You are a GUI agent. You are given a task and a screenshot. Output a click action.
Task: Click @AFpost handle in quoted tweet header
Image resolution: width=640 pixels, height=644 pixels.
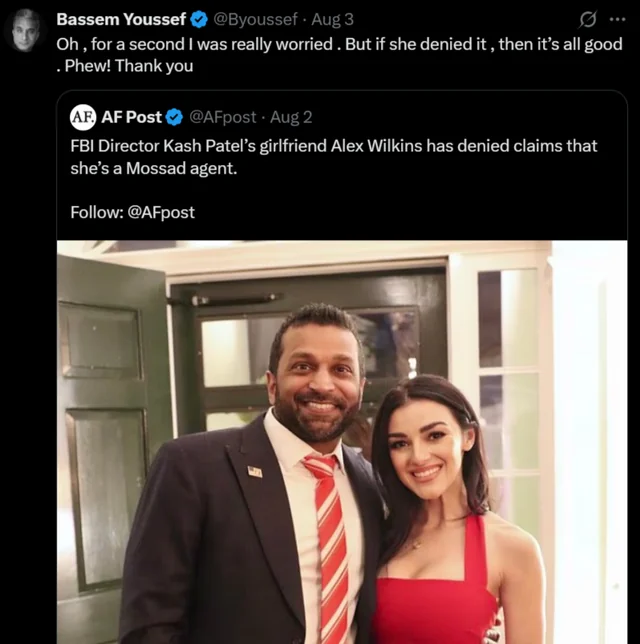tap(223, 117)
